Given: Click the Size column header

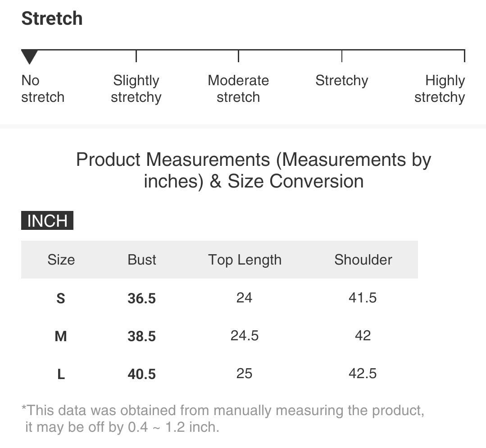Looking at the screenshot, I should tap(61, 260).
